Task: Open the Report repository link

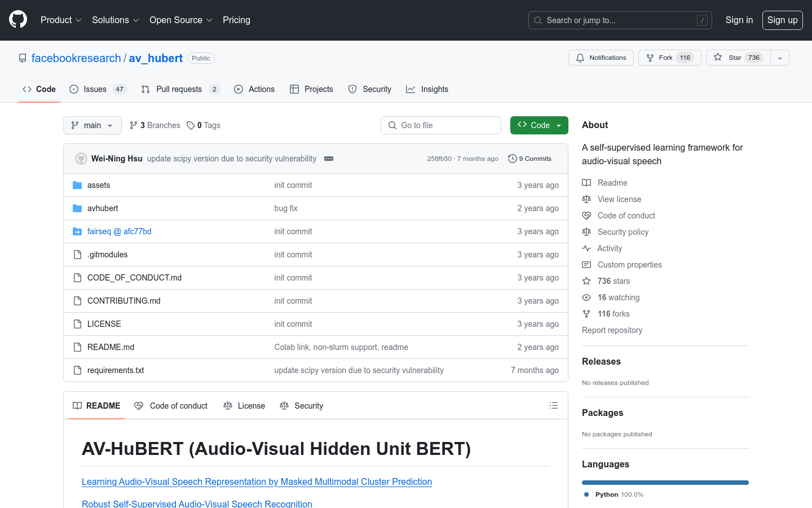Action: point(612,330)
